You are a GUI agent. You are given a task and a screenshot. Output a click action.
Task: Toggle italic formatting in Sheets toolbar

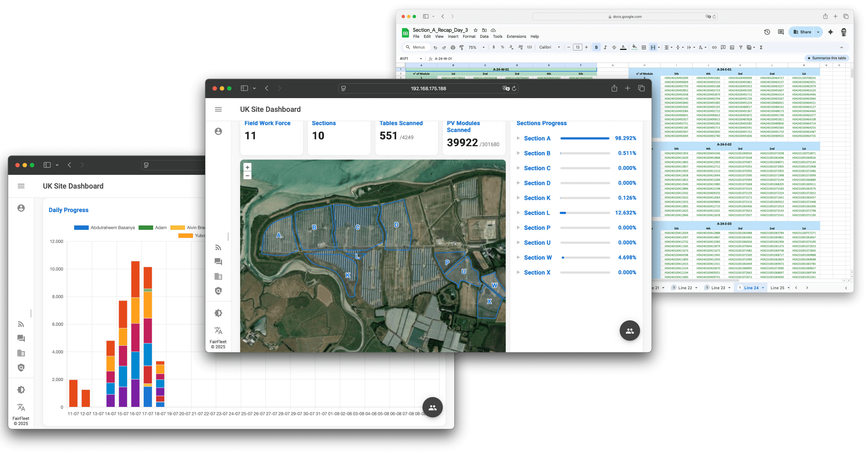(x=605, y=47)
